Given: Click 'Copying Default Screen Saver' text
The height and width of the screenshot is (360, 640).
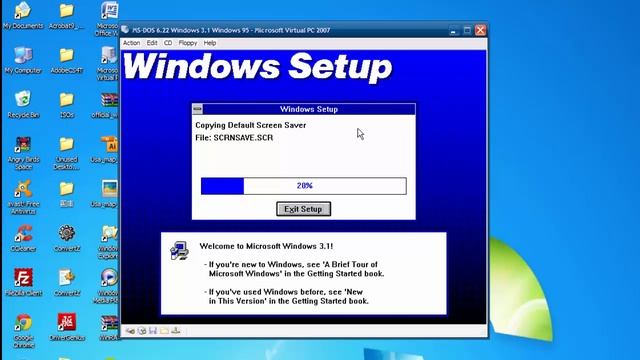Looking at the screenshot, I should (251, 125).
